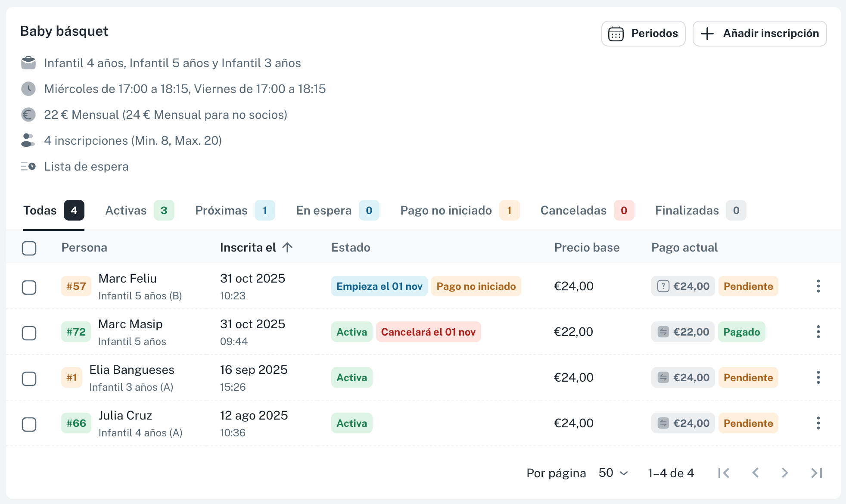Go to the next page chevron
The height and width of the screenshot is (504, 846).
(785, 473)
